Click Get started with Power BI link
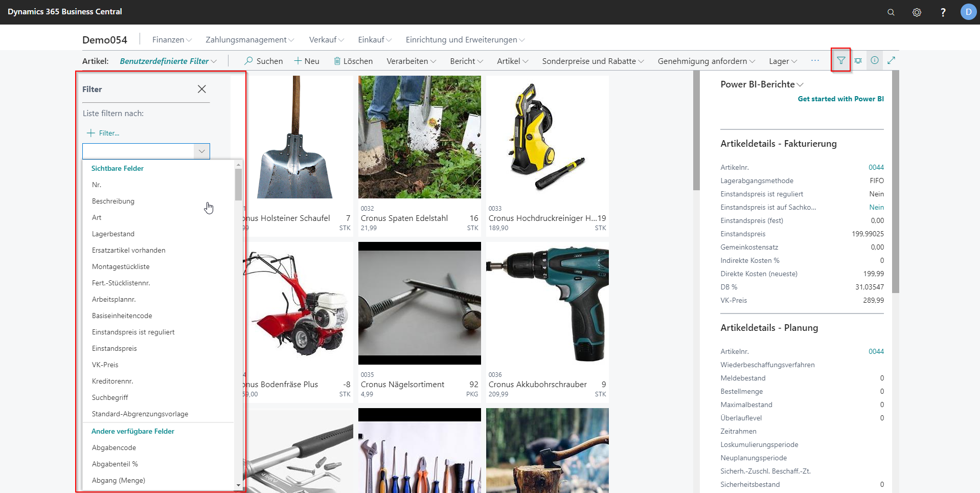Image resolution: width=980 pixels, height=493 pixels. pos(841,99)
